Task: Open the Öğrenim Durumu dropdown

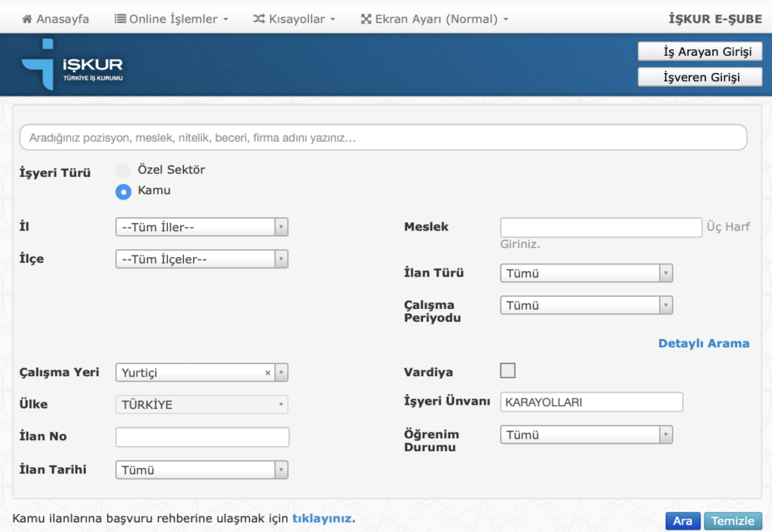Action: 586,435
